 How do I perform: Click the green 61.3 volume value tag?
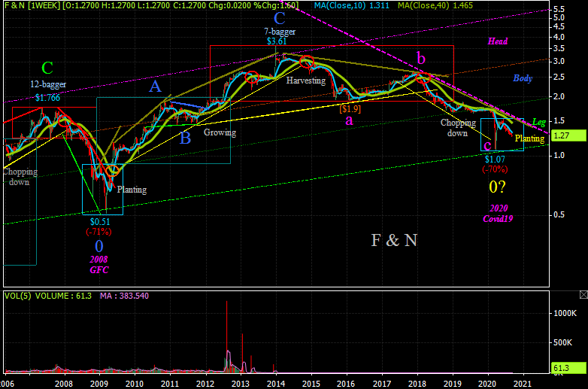click(562, 368)
